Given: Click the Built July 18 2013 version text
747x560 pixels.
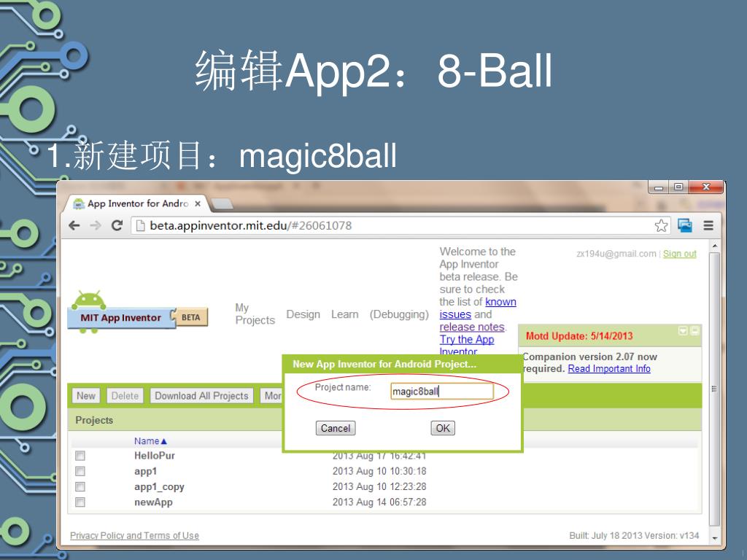Looking at the screenshot, I should (x=634, y=536).
